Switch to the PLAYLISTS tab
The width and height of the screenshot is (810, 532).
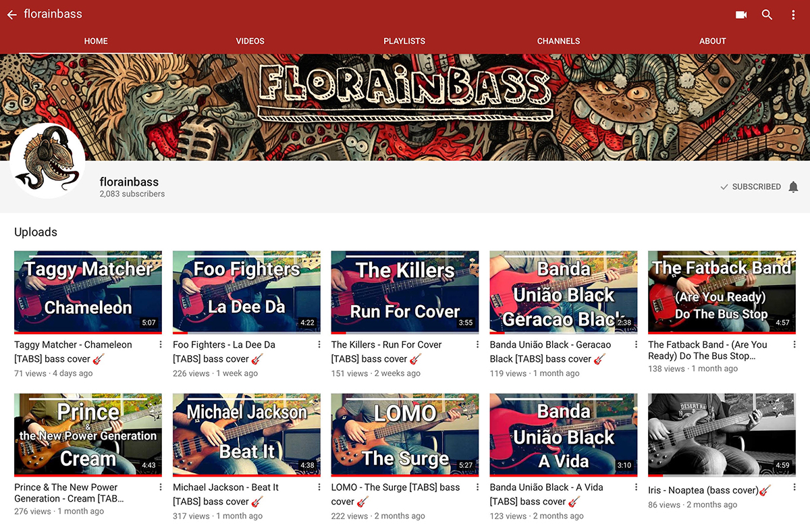[x=404, y=41]
